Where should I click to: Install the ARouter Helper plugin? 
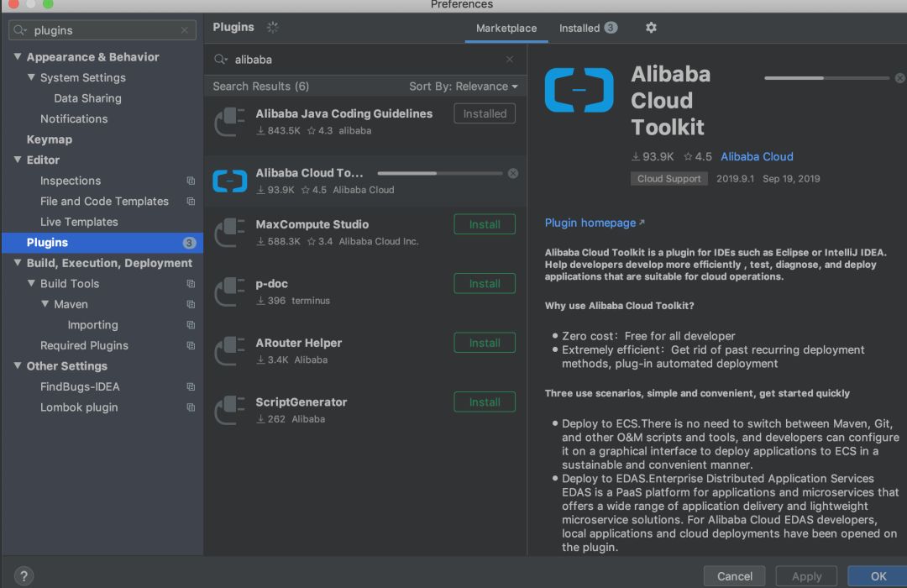tap(485, 343)
